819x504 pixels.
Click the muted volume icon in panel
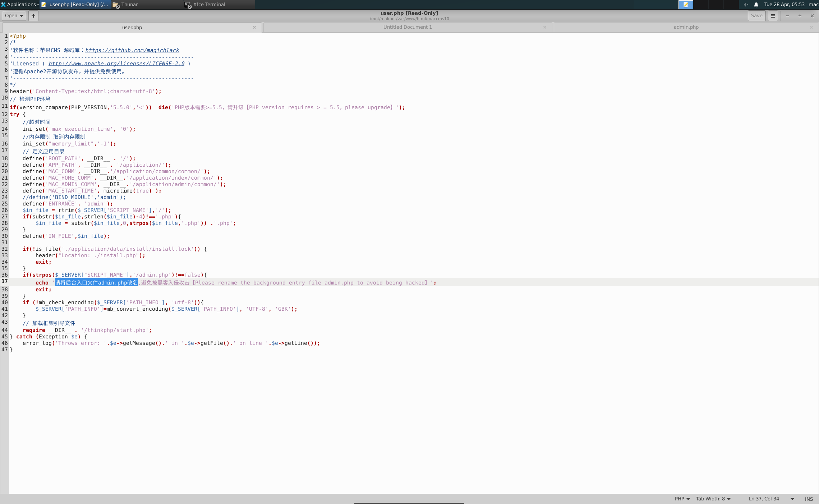(746, 5)
